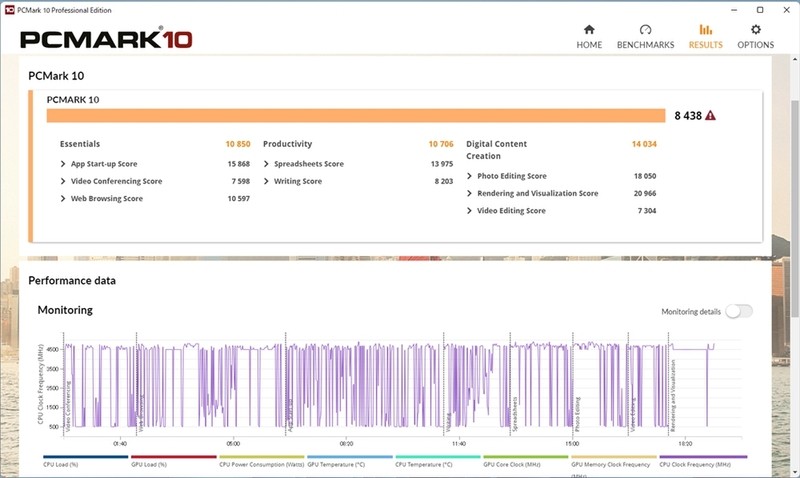Click the Rendering and Visualization marker in chart

tap(673, 395)
